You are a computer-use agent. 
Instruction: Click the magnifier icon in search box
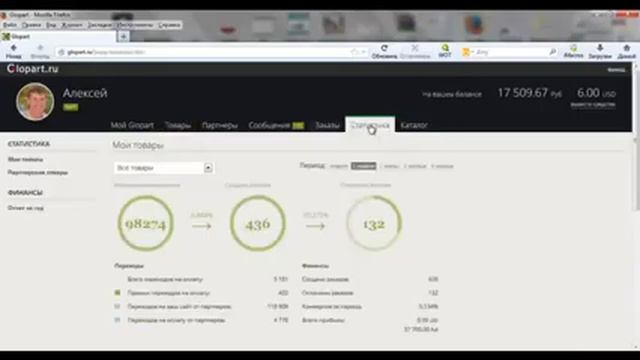point(552,52)
